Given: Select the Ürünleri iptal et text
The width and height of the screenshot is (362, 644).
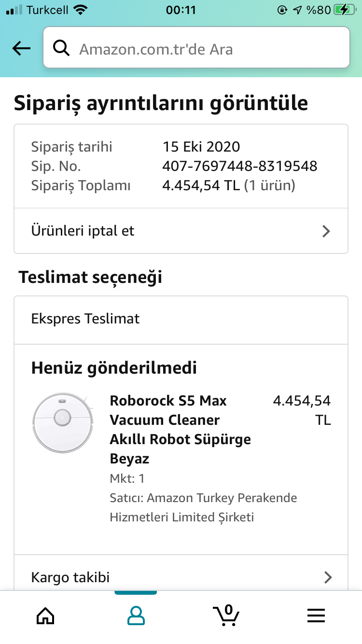Looking at the screenshot, I should pos(83,231).
